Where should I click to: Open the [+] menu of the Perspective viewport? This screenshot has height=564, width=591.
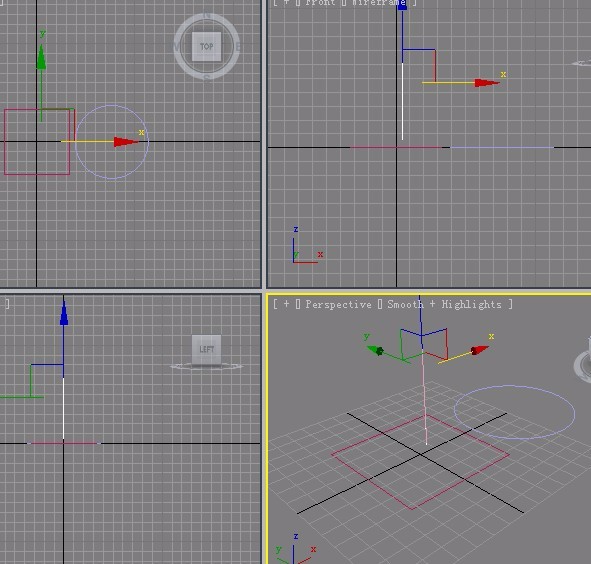286,304
